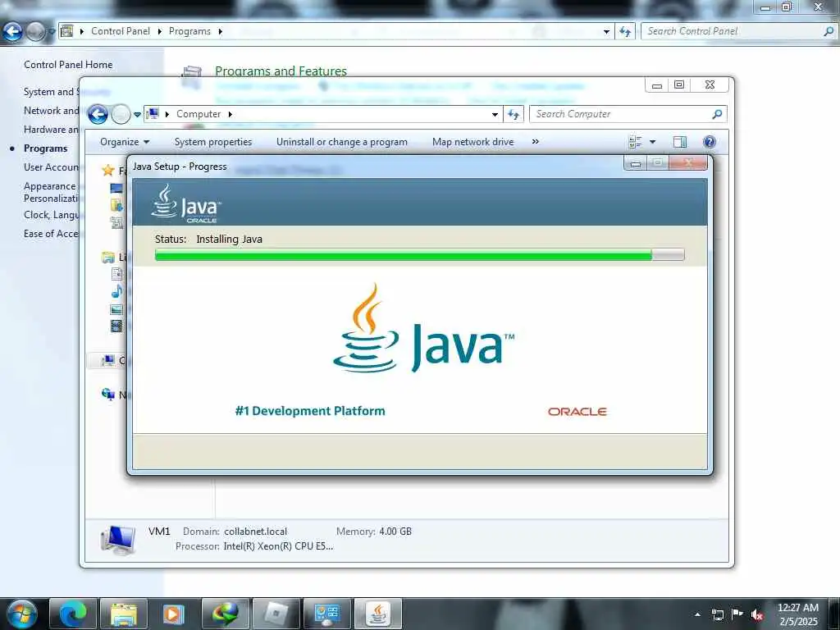Change view with the view icon
Image resolution: width=840 pixels, height=630 pixels.
[636, 142]
